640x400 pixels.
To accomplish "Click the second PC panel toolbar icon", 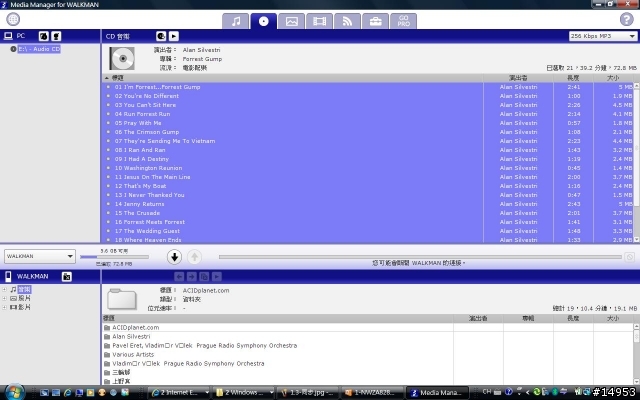I will [x=56, y=36].
